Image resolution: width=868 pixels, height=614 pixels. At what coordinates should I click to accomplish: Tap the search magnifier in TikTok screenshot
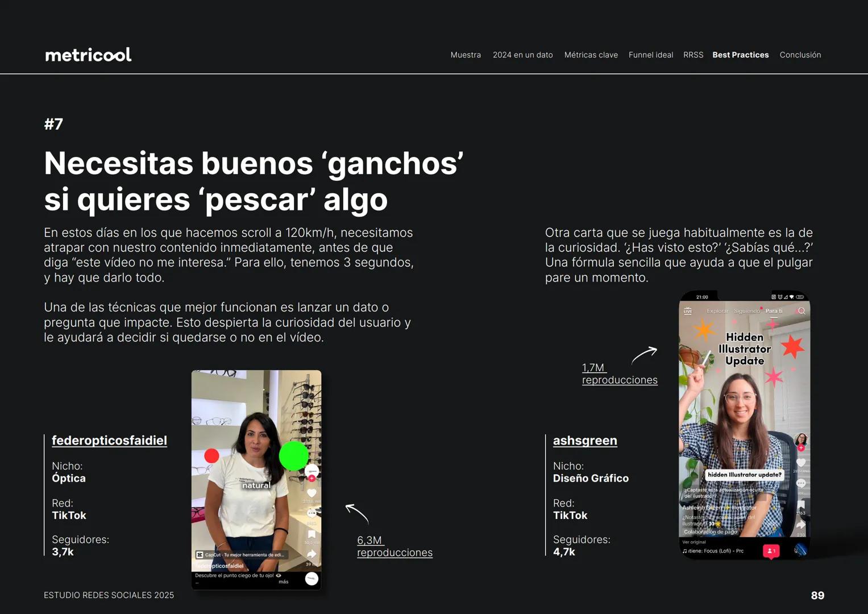pyautogui.click(x=801, y=311)
